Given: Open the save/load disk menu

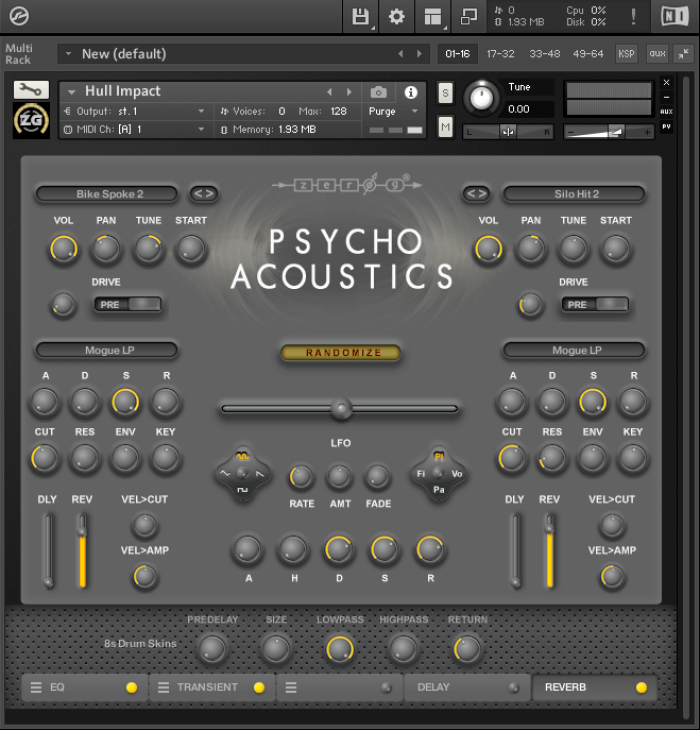Looking at the screenshot, I should (361, 17).
